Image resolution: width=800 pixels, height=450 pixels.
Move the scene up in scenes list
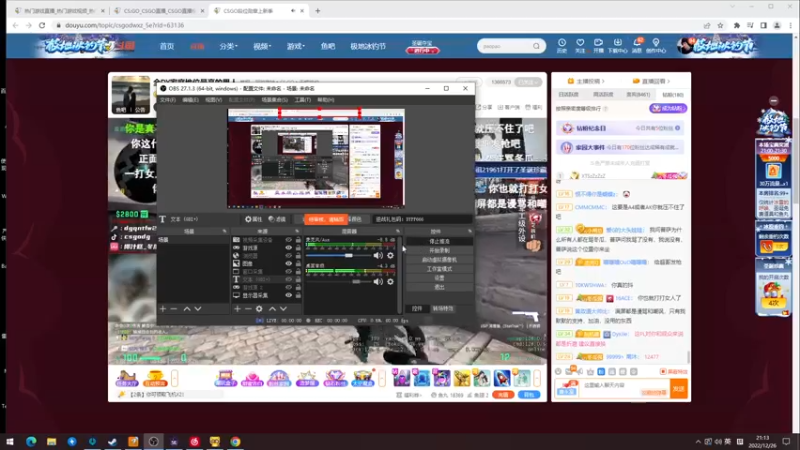pyautogui.click(x=187, y=309)
